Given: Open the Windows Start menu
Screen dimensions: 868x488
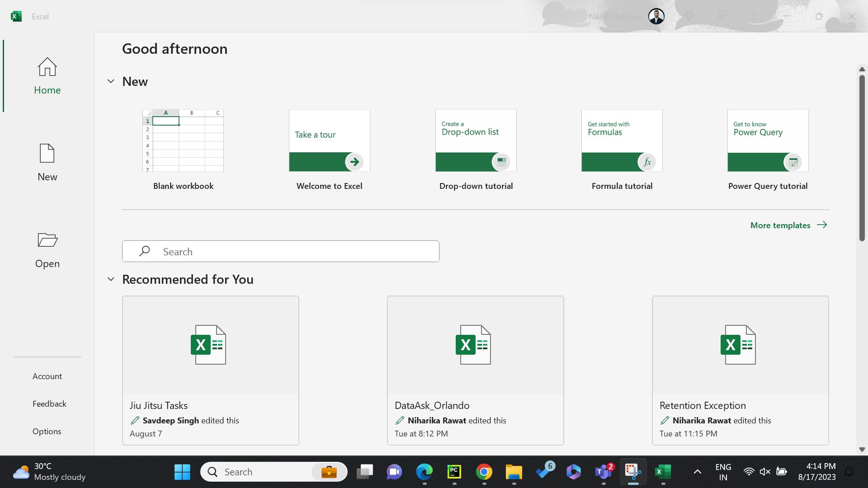Looking at the screenshot, I should [x=182, y=472].
